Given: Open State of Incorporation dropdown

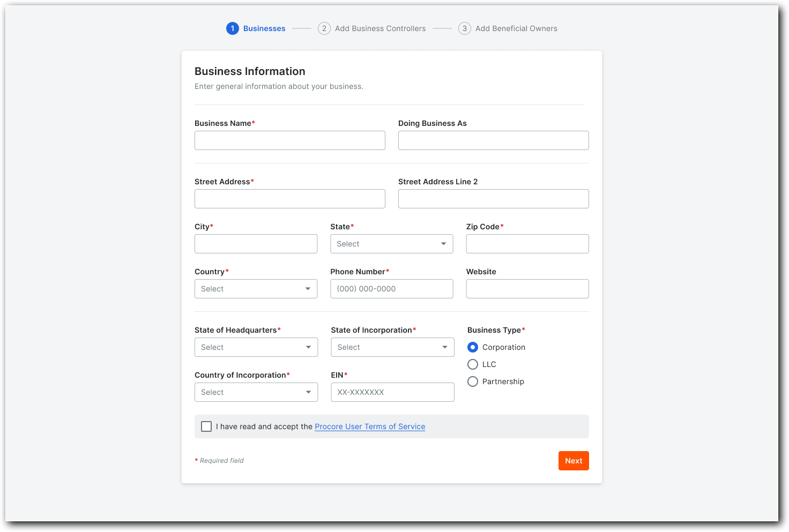Looking at the screenshot, I should pyautogui.click(x=392, y=347).
